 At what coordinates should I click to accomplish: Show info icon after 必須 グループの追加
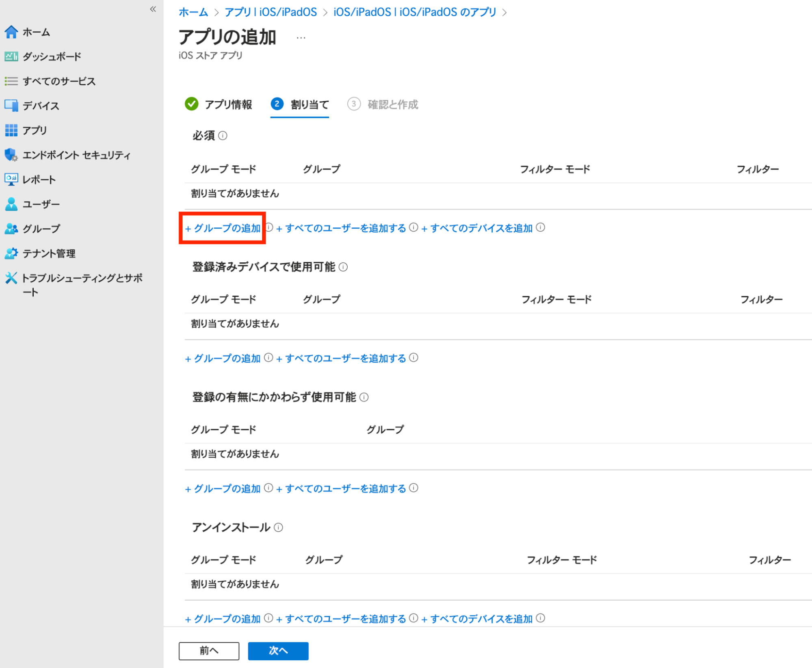tap(269, 227)
